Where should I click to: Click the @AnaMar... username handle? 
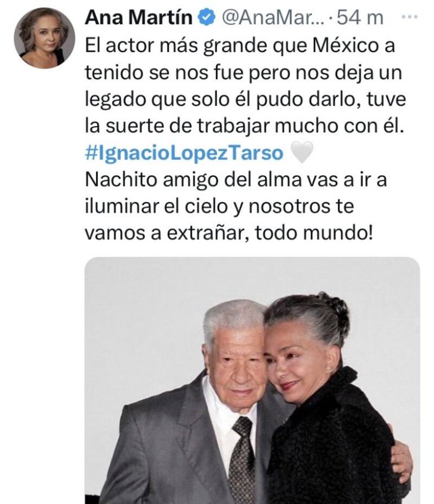tap(273, 17)
